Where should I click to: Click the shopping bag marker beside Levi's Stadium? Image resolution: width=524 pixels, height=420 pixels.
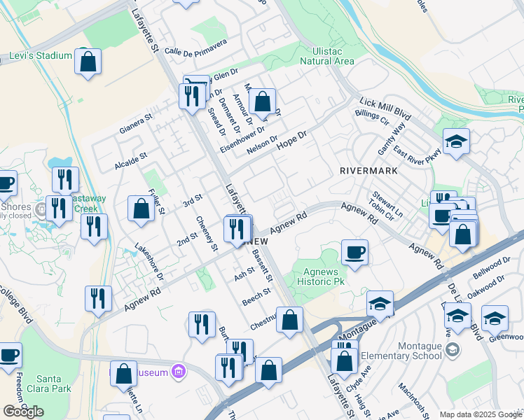(89, 62)
